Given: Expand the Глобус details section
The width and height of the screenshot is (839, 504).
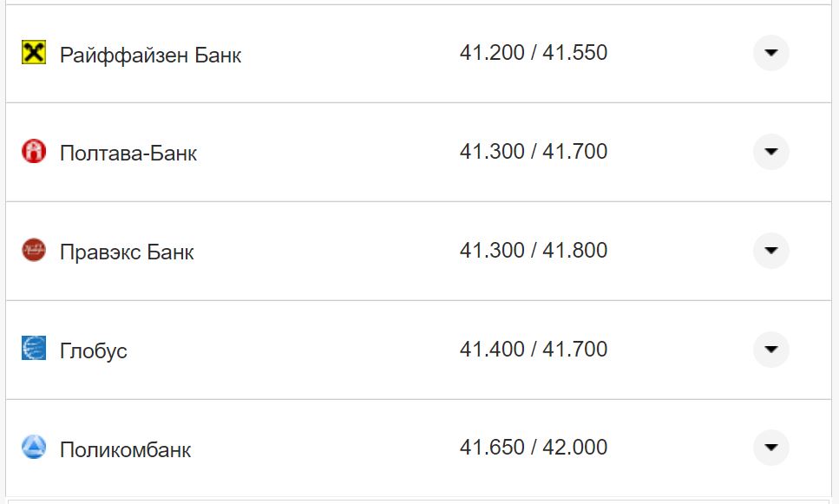Looking at the screenshot, I should point(770,350).
